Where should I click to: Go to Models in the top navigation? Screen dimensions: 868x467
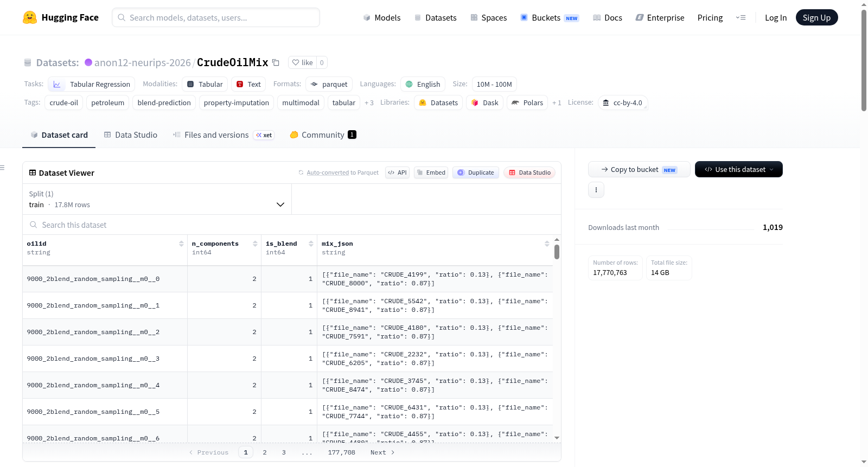click(382, 17)
